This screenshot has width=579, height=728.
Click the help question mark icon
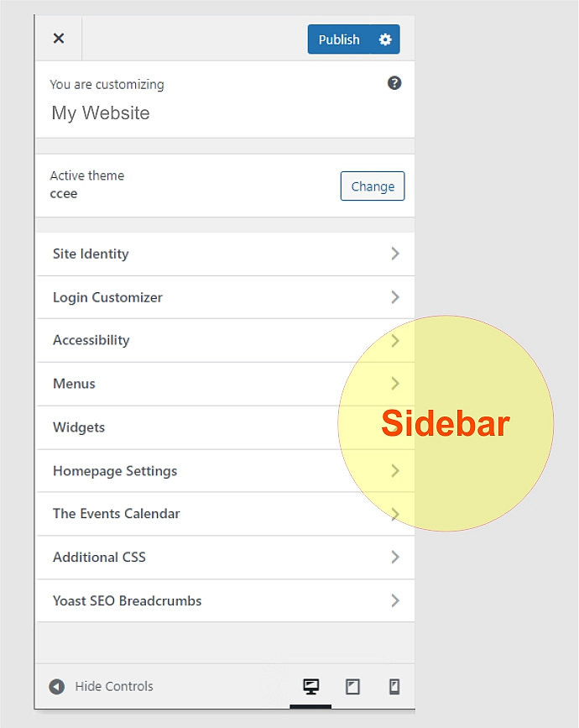pos(394,83)
